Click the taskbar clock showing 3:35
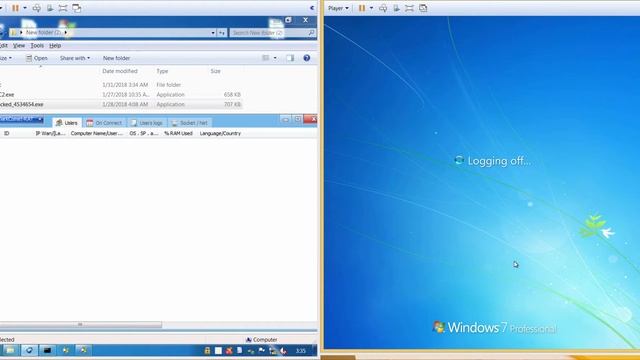 tap(301, 351)
